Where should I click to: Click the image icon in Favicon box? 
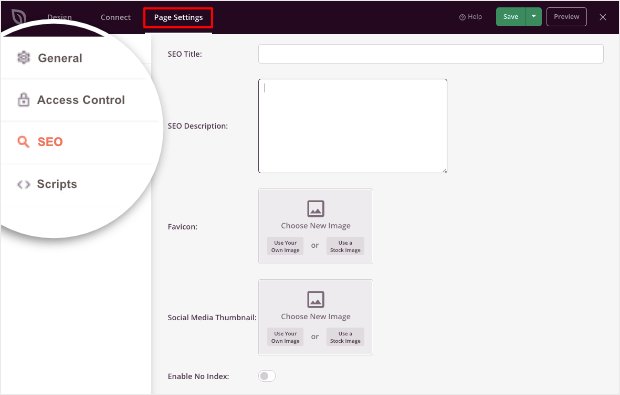click(x=316, y=209)
